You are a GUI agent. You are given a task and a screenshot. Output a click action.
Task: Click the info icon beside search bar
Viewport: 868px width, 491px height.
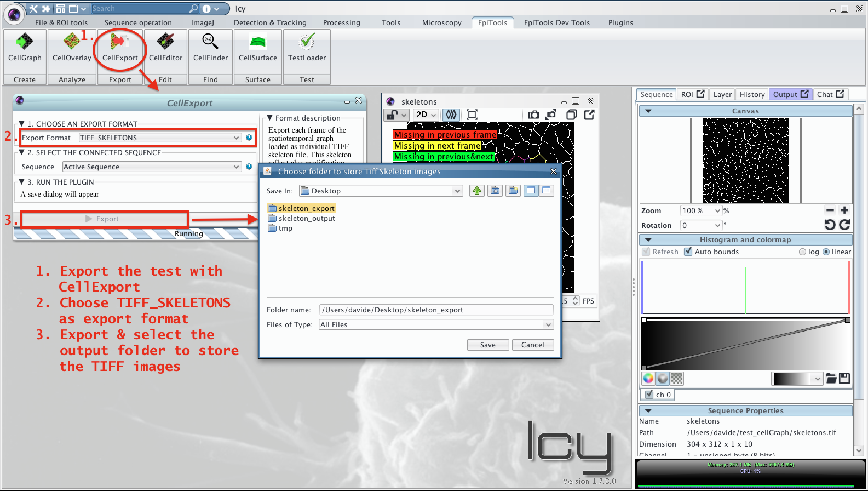(x=206, y=9)
